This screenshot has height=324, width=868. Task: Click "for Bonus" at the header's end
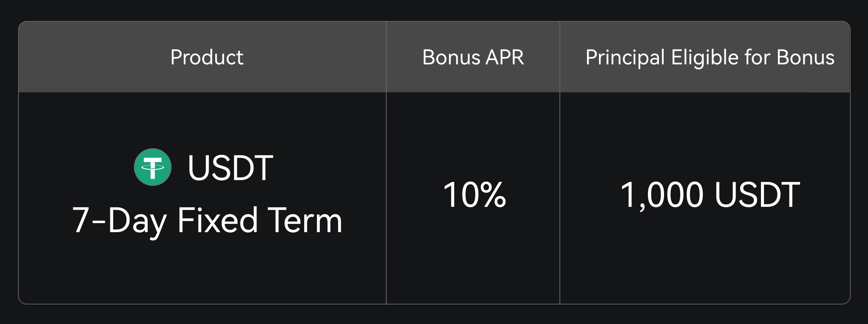(789, 57)
